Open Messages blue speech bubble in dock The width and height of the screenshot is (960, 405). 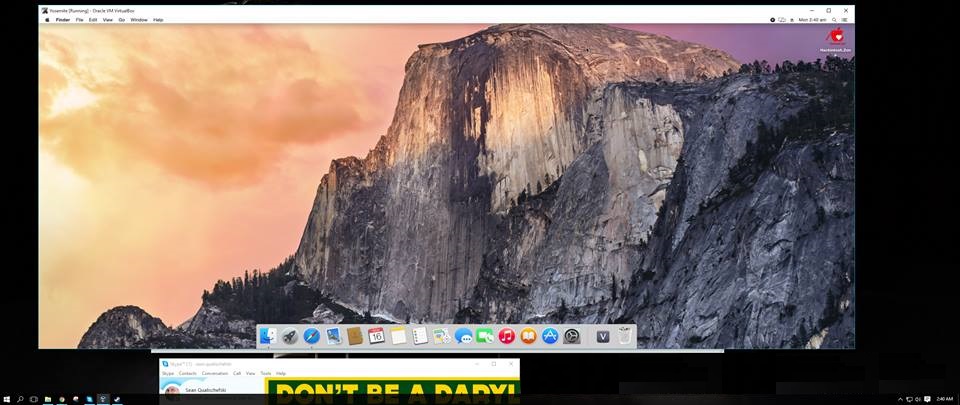(463, 336)
